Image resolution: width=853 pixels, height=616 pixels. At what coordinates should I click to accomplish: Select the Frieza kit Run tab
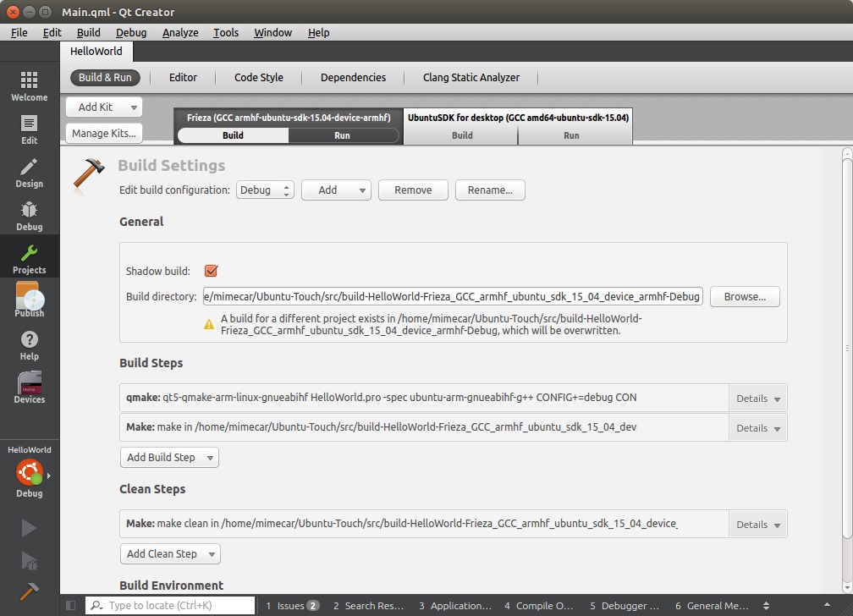(x=342, y=135)
